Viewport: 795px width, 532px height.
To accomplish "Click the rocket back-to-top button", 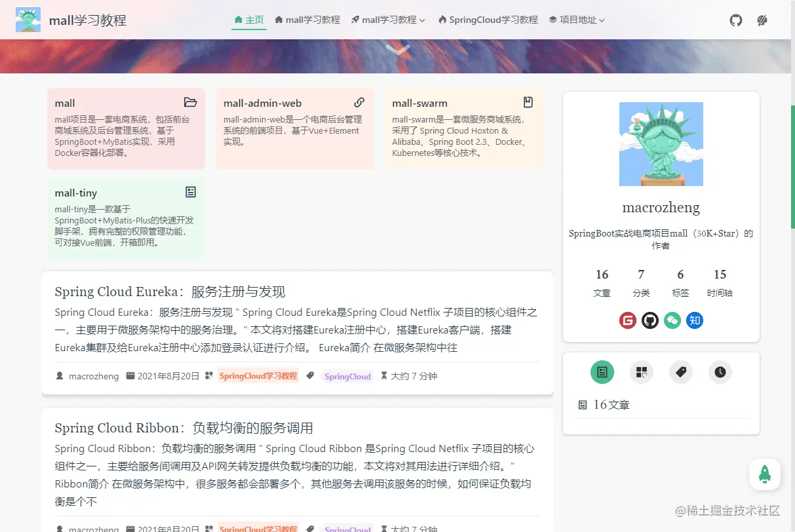I will [765, 474].
